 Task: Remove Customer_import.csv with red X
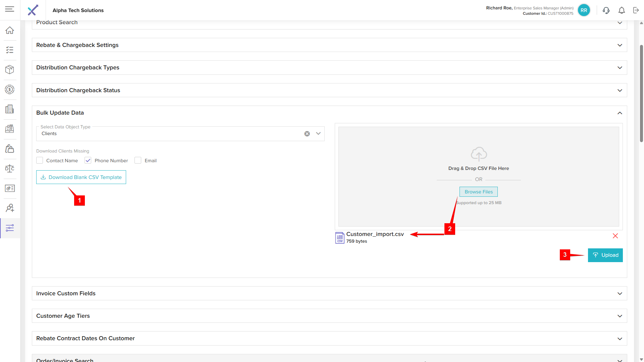click(x=615, y=236)
